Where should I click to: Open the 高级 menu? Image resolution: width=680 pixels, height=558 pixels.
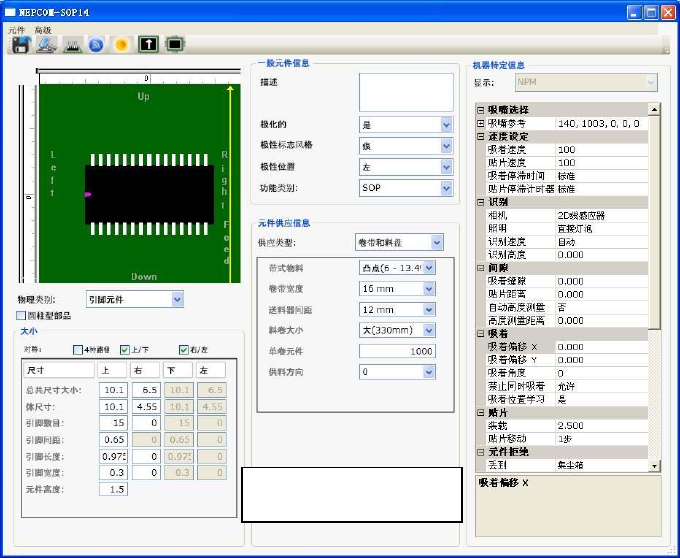coord(43,30)
